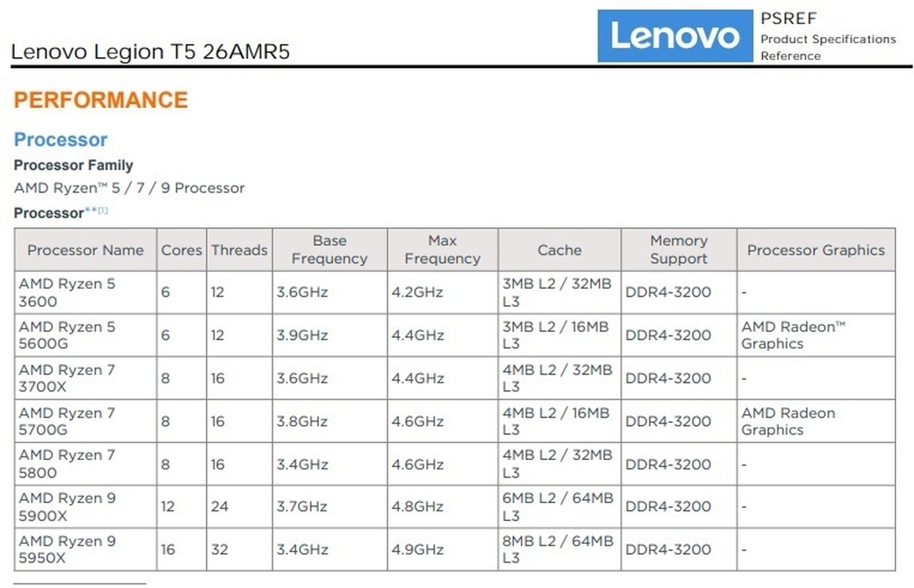Image resolution: width=914 pixels, height=588 pixels.
Task: Select the Threads column header
Action: (x=239, y=250)
